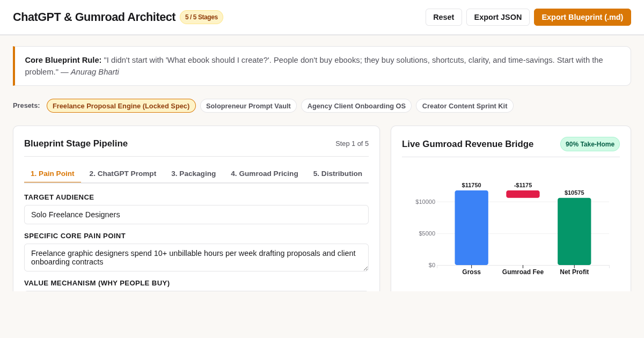Click the green Net Profit bar
The height and width of the screenshot is (338, 644).
574,231
